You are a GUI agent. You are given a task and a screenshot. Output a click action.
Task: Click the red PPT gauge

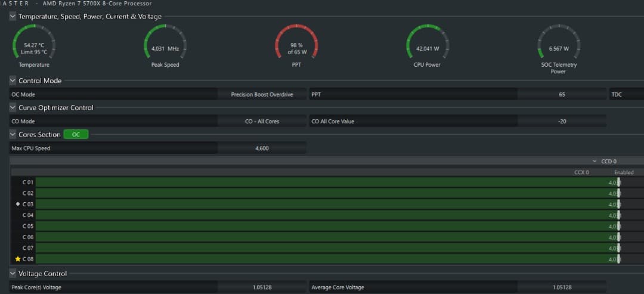296,42
